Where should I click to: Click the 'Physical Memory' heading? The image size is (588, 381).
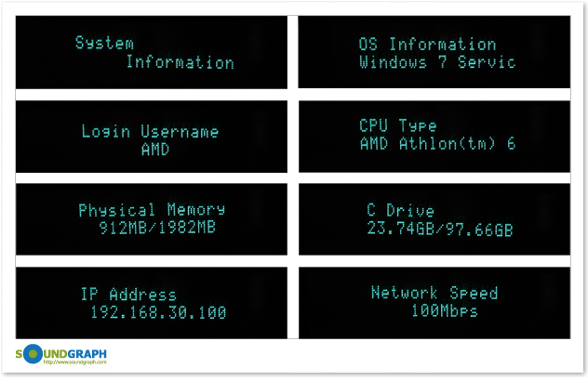coord(152,209)
